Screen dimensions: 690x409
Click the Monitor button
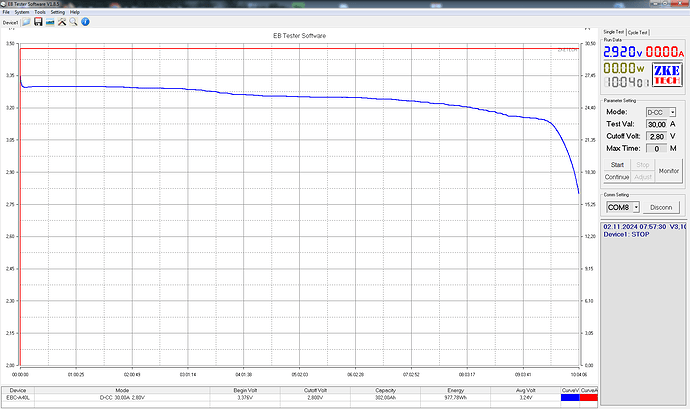point(668,171)
